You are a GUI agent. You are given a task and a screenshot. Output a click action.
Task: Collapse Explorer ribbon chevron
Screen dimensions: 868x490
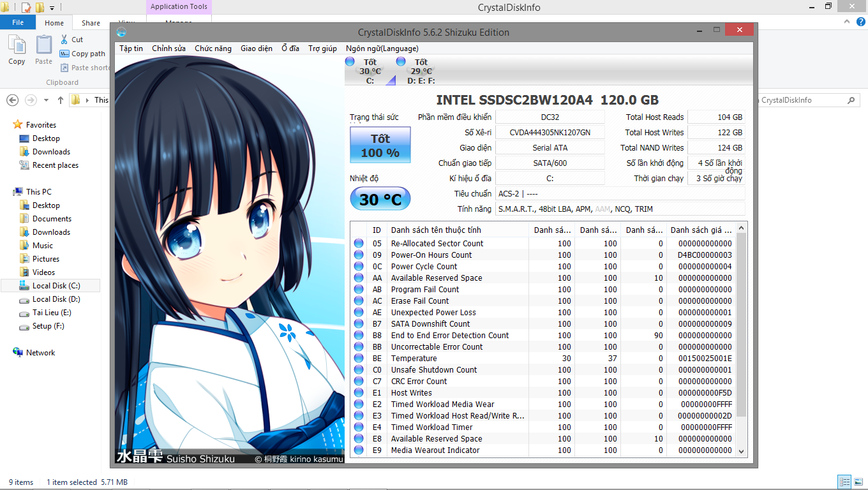tap(846, 21)
